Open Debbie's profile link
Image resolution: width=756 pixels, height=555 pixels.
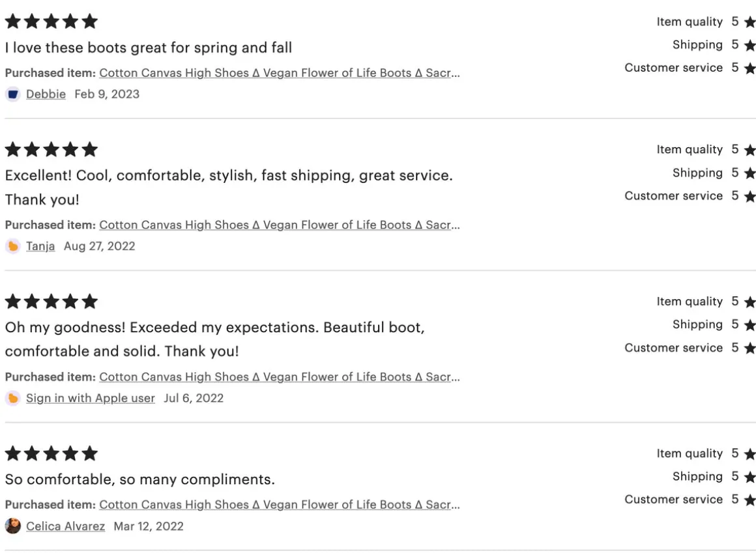click(46, 94)
